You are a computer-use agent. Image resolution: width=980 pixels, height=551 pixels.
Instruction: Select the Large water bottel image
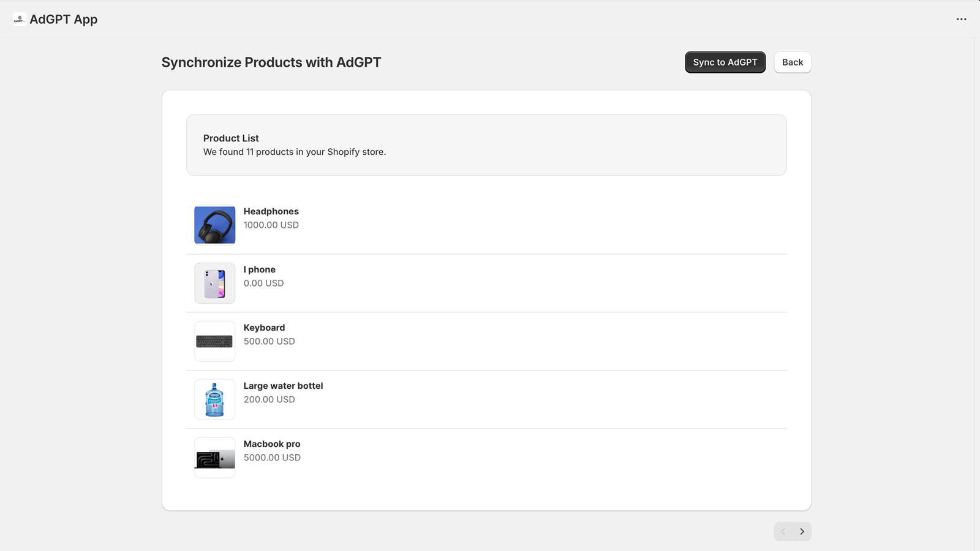(215, 399)
